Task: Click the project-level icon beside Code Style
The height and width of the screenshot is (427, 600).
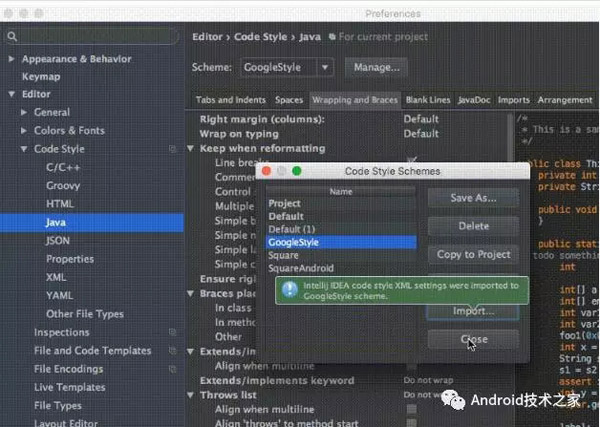Action: [x=173, y=149]
